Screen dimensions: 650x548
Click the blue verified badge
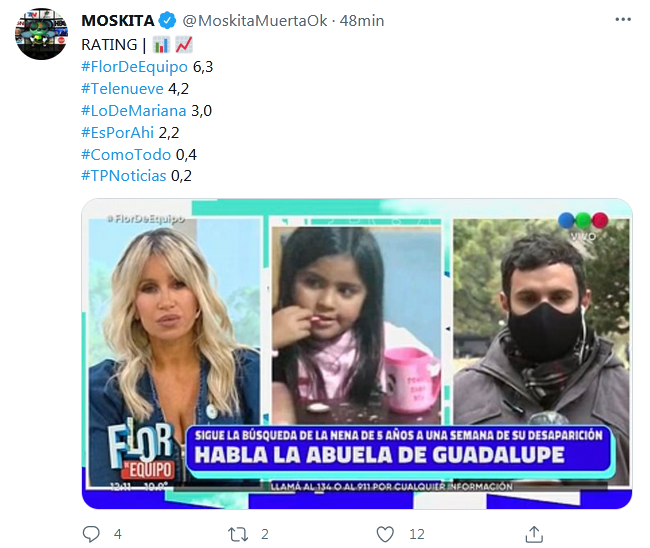coord(167,20)
